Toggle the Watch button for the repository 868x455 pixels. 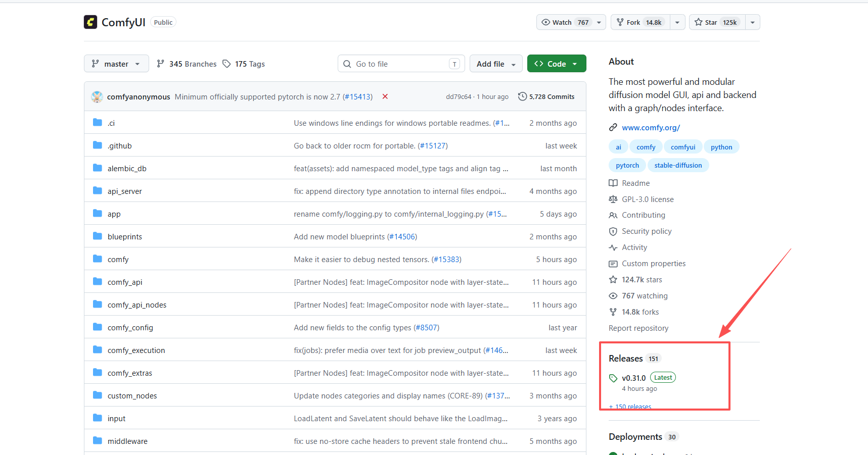coord(565,22)
